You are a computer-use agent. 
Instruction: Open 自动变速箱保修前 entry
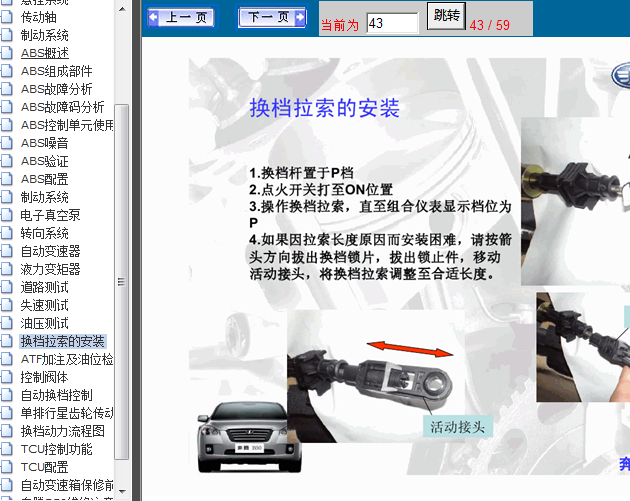pyautogui.click(x=67, y=485)
